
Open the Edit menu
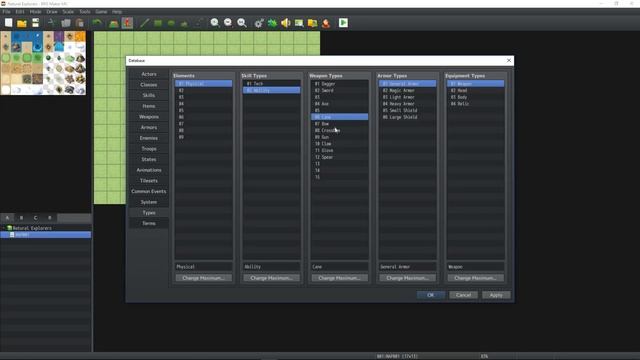tap(20, 12)
